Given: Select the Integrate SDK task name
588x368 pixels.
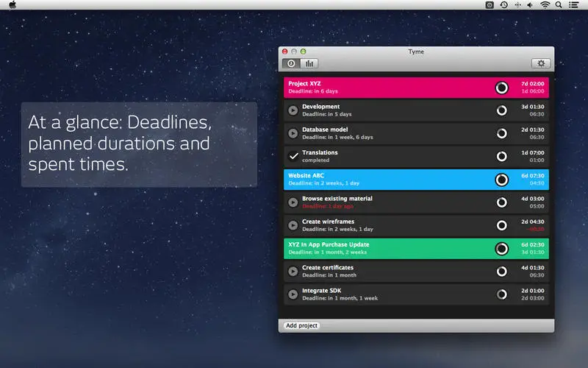Looking at the screenshot, I should [x=321, y=291].
